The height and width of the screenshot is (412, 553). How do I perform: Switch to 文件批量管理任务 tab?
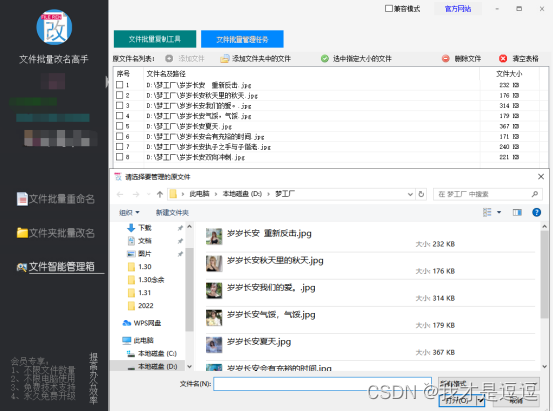click(x=242, y=39)
